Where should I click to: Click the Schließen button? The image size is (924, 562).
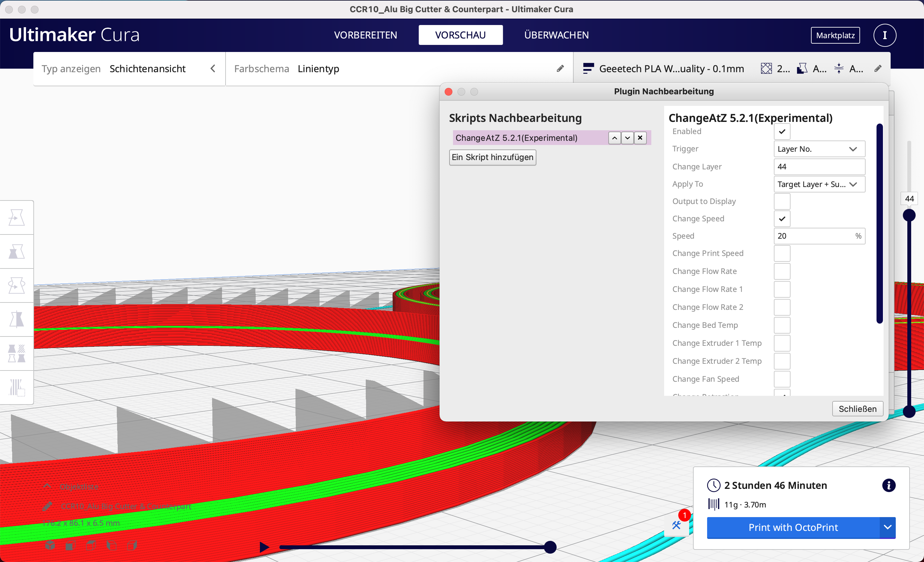coord(857,409)
